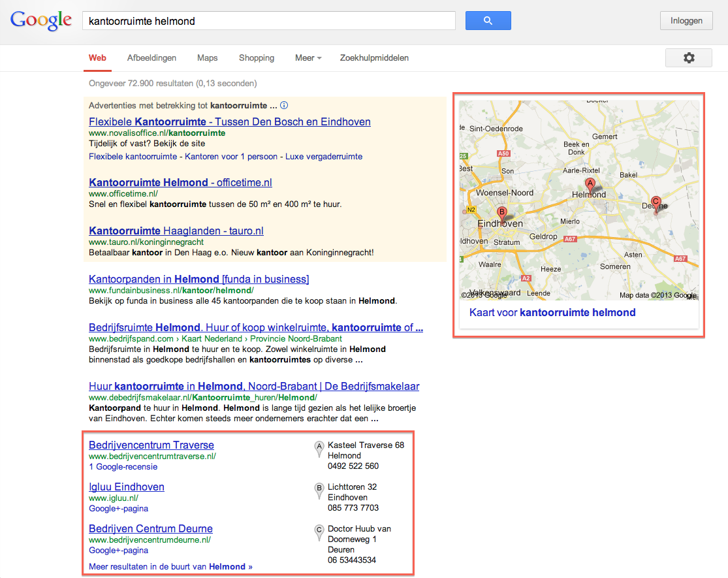Open the search settings gear icon
Screen dimensions: 728x578
[688, 57]
